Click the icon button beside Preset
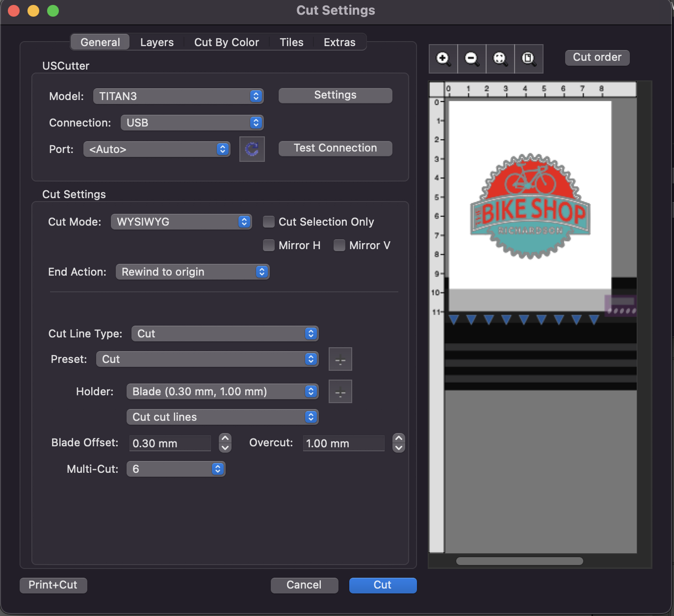 pyautogui.click(x=340, y=359)
